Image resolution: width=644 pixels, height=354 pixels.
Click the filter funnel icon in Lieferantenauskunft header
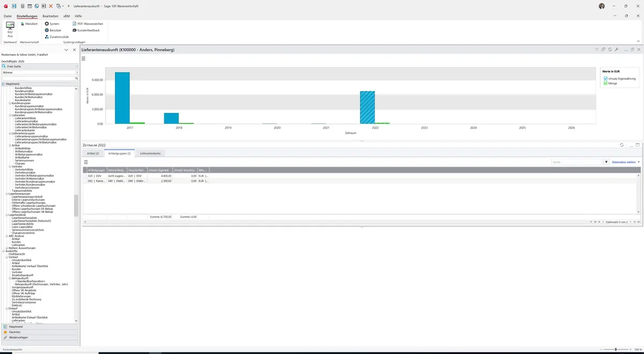[x=597, y=49]
